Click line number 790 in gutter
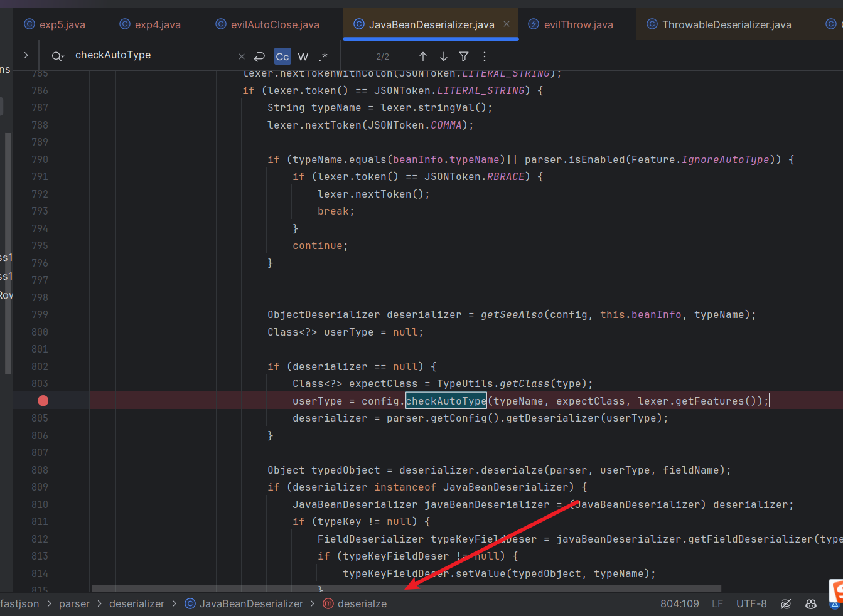Image resolution: width=843 pixels, height=616 pixels. pyautogui.click(x=40, y=160)
